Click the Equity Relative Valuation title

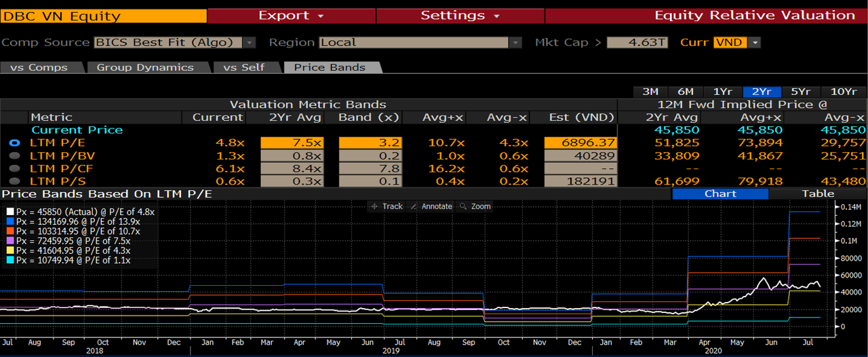[754, 16]
